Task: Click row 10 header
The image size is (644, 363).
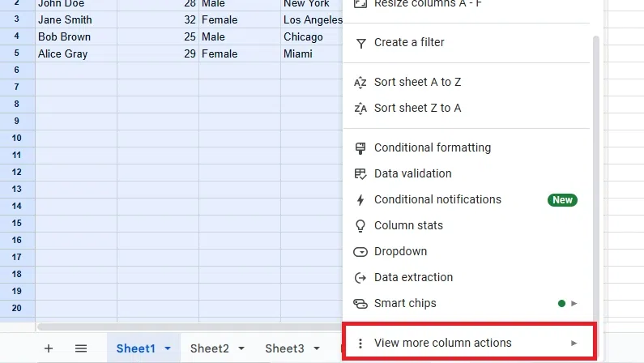Action: [x=17, y=138]
